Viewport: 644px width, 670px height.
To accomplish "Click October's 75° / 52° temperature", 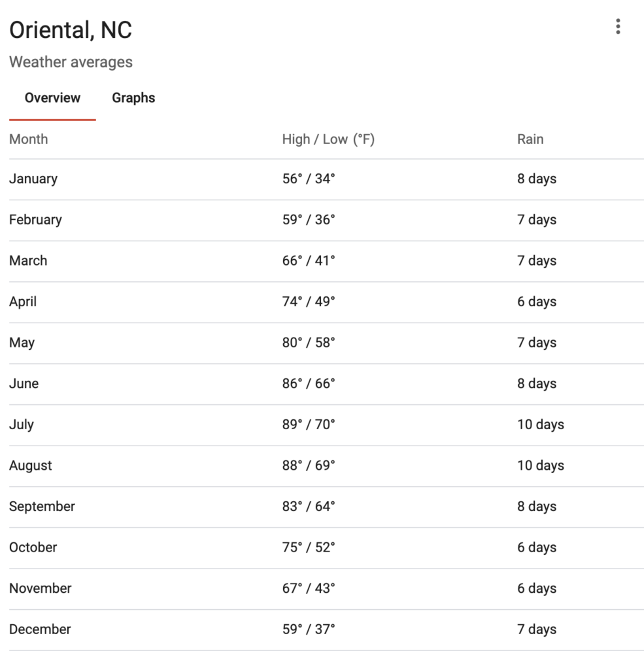I will (x=309, y=548).
